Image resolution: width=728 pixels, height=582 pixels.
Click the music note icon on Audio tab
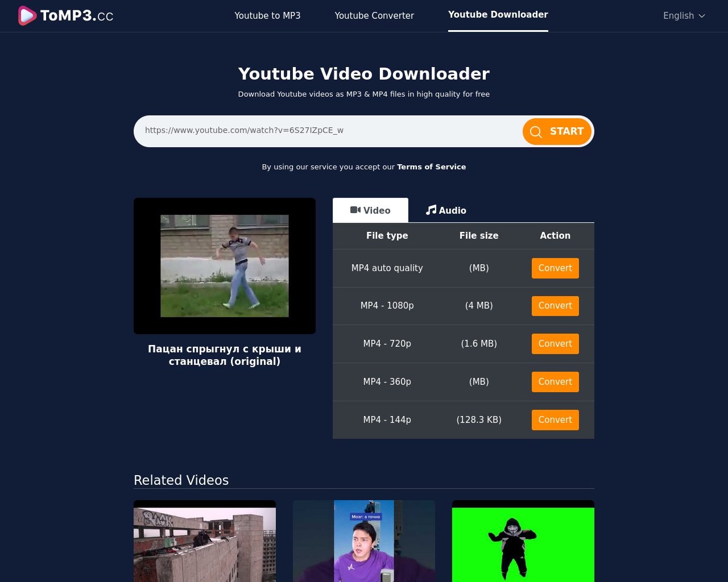coord(431,210)
